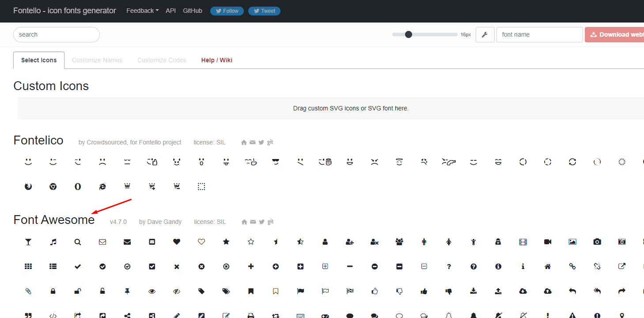Image resolution: width=644 pixels, height=318 pixels.
Task: Click the Tweet button
Action: (x=264, y=11)
